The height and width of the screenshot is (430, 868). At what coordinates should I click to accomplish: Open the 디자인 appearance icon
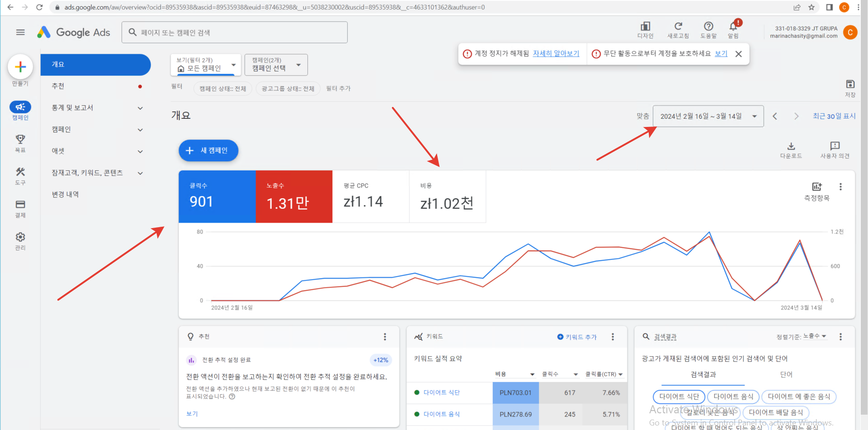(645, 26)
